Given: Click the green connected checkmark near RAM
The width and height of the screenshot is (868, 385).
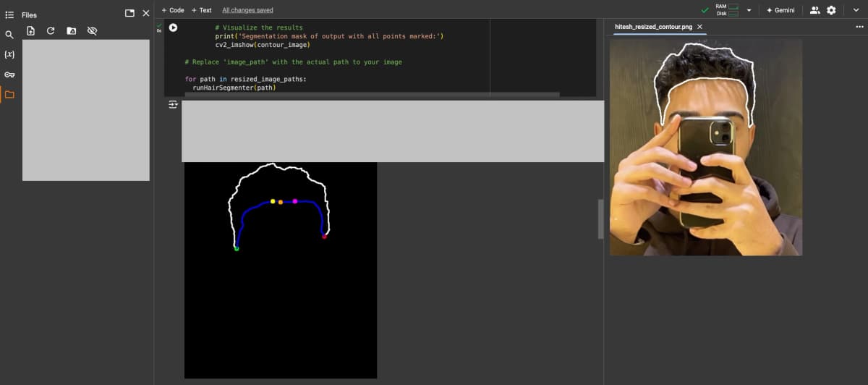Looking at the screenshot, I should click(x=705, y=10).
